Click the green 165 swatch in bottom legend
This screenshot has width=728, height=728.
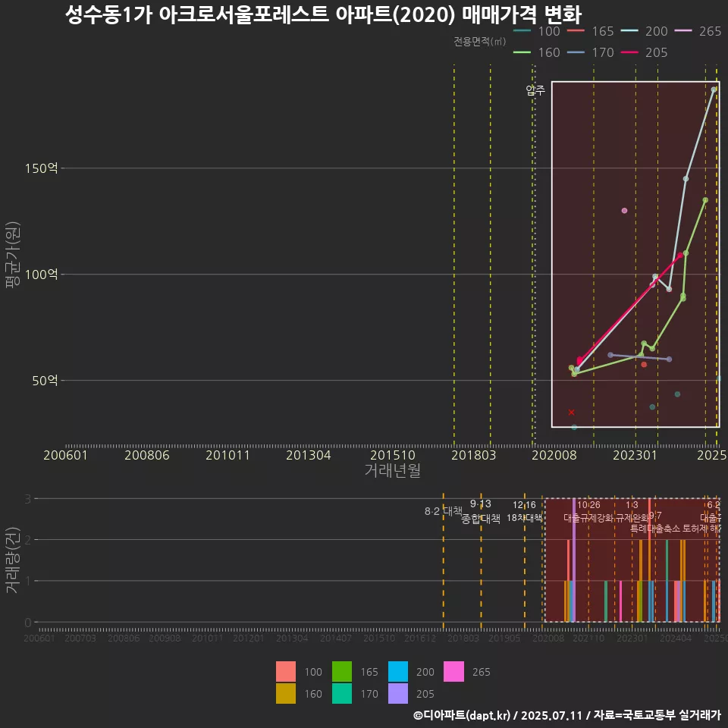(342, 671)
